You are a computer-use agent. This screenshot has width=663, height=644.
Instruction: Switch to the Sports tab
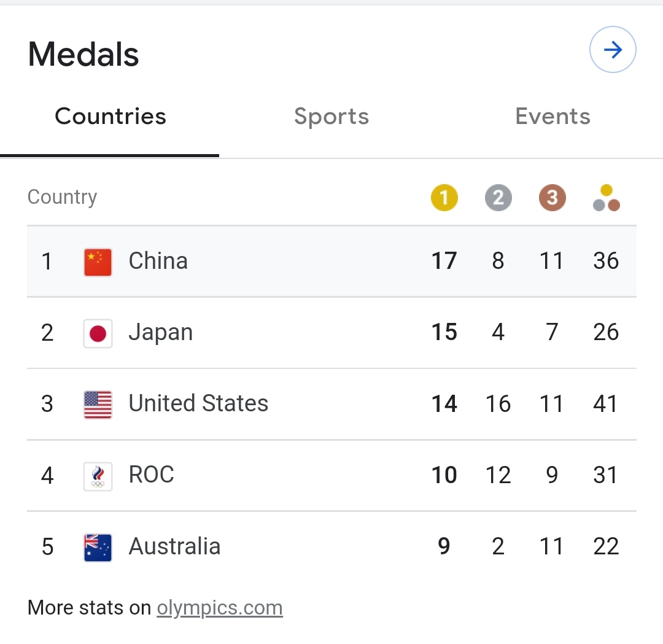[x=331, y=117]
